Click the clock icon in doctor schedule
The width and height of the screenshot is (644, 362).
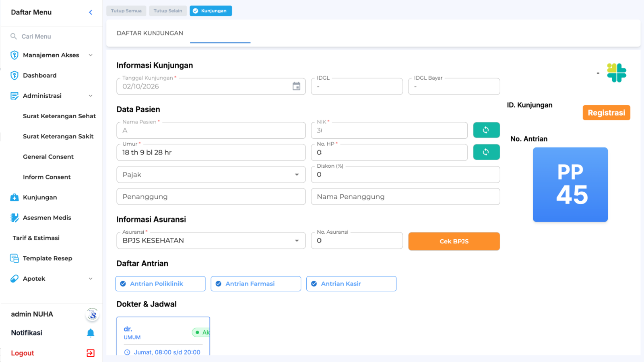point(127,352)
